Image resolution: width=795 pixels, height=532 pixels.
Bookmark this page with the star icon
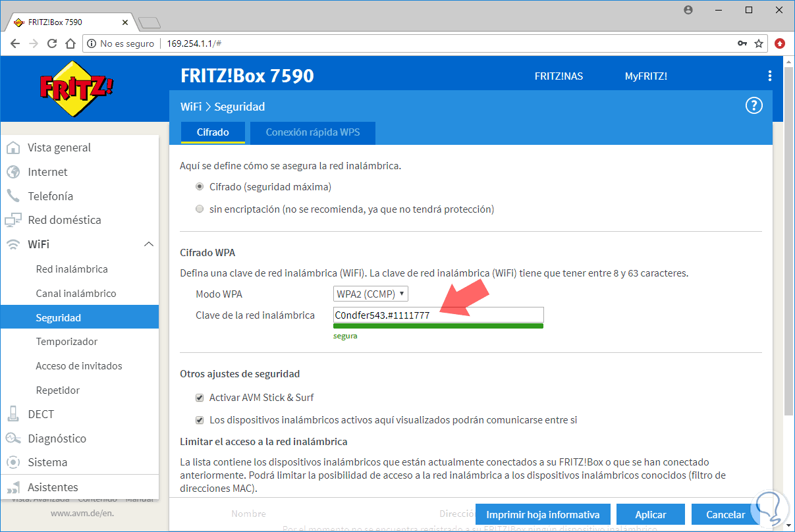pos(759,43)
